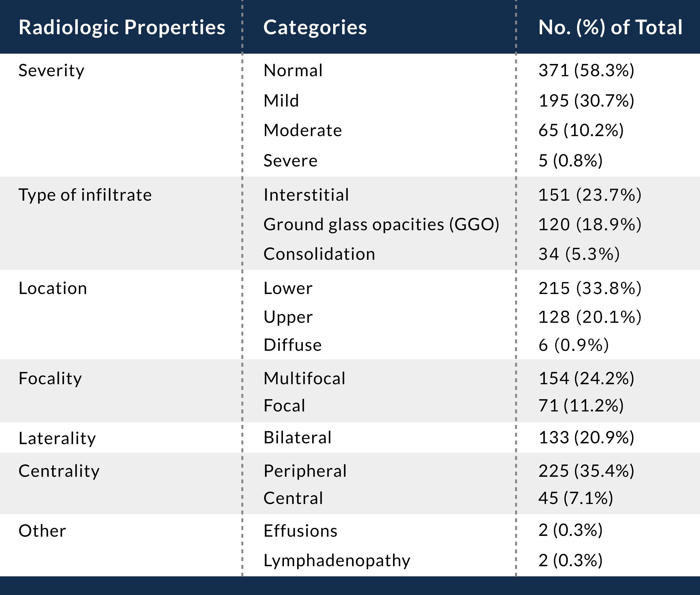
Task: Click the 215 (33.8%) value
Action: [590, 288]
